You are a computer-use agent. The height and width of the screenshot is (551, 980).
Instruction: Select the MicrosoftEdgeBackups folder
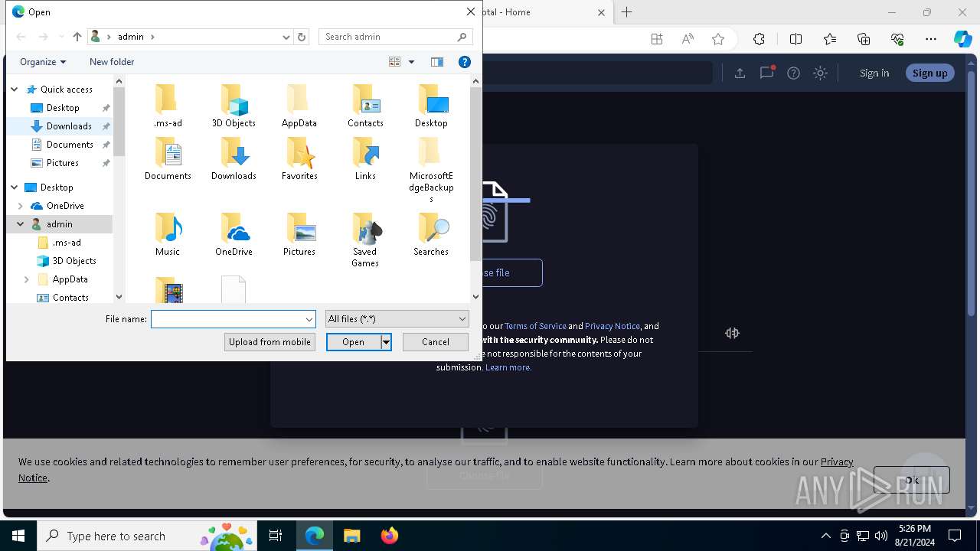tap(431, 171)
